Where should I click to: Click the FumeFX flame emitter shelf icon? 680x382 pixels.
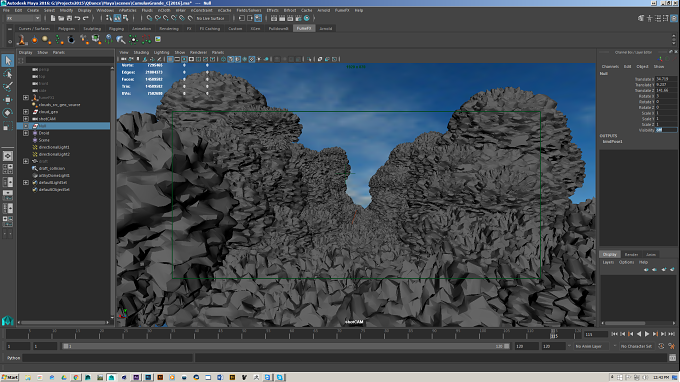21,39
